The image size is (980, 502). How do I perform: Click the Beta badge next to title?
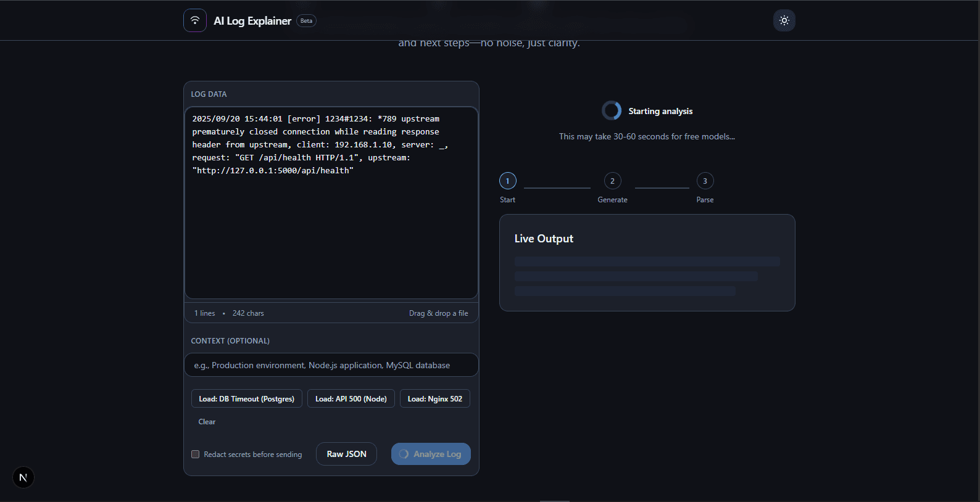[307, 20]
